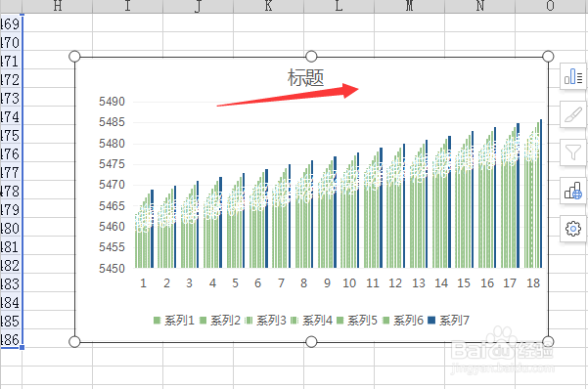The width and height of the screenshot is (588, 389).
Task: Click y-axis label 5465
Action: pos(112,206)
